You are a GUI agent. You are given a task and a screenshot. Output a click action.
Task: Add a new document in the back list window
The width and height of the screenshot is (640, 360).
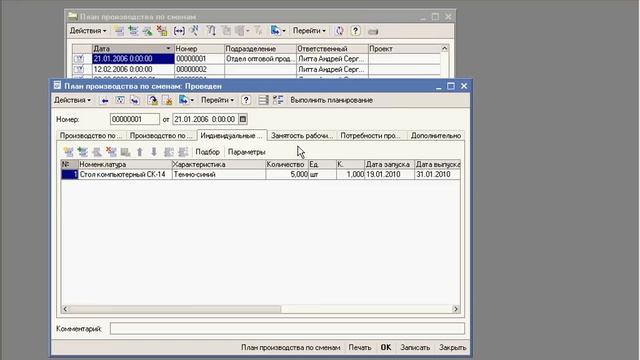tap(119, 31)
